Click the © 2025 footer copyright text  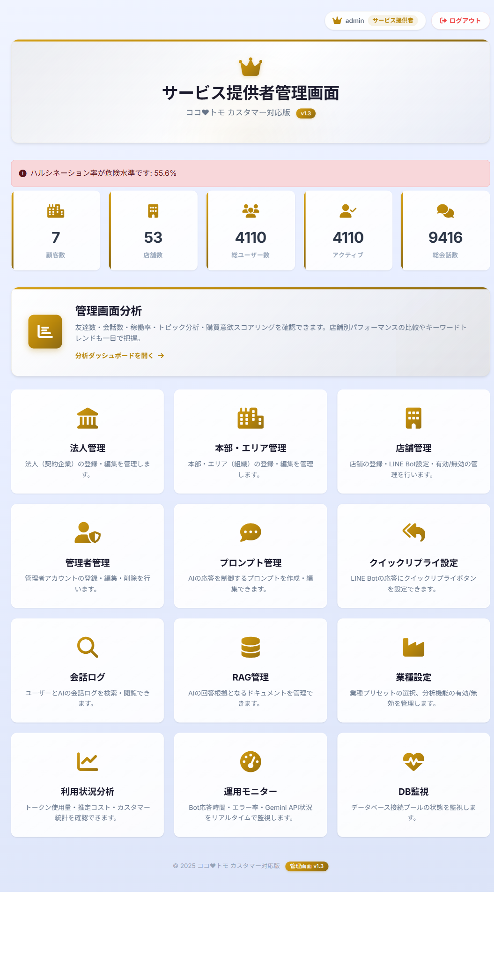(227, 866)
